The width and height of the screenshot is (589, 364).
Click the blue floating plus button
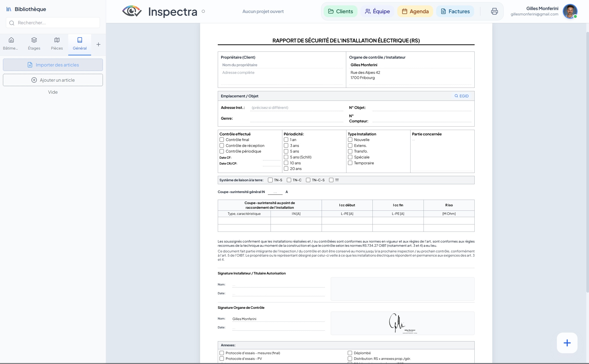[567, 343]
